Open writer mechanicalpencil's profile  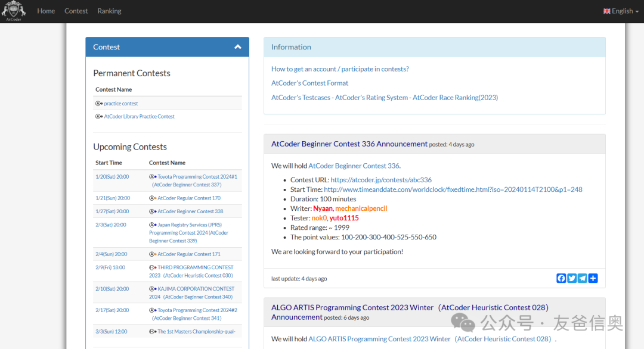[x=361, y=208]
